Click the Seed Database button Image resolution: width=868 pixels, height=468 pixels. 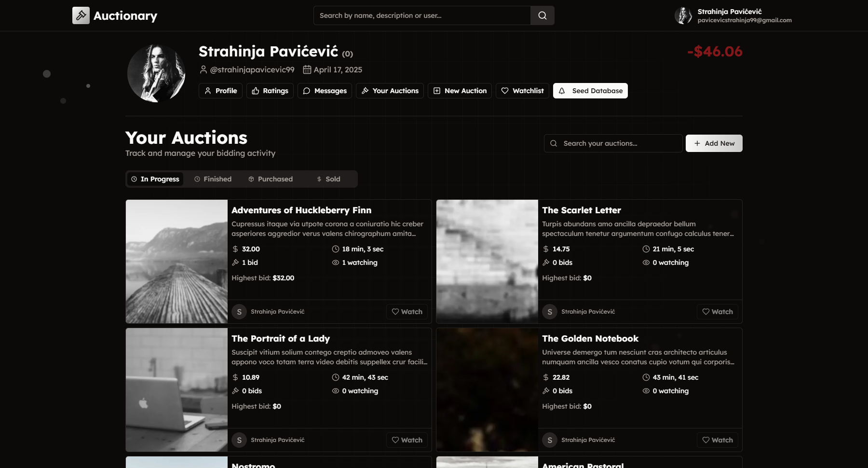click(590, 91)
